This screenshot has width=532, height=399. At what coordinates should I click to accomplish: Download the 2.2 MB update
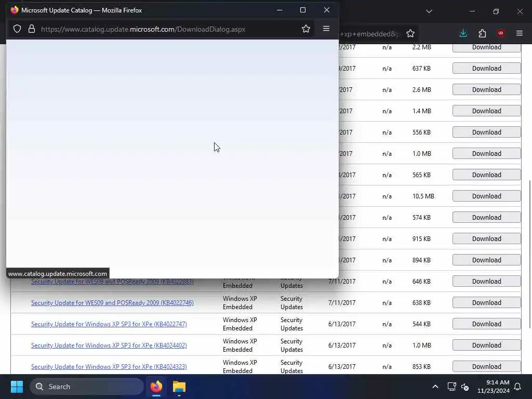(x=486, y=47)
